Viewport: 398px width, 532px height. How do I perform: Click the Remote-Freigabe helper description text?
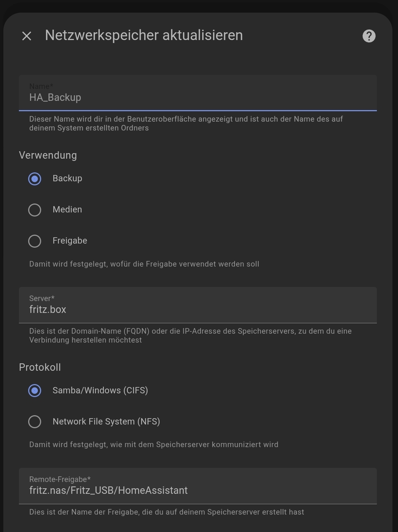tap(167, 512)
